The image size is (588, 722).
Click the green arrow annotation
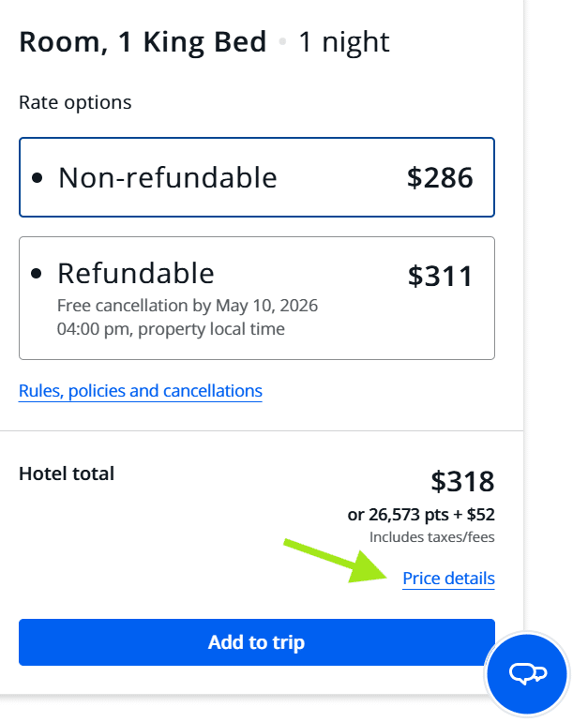[x=335, y=561]
